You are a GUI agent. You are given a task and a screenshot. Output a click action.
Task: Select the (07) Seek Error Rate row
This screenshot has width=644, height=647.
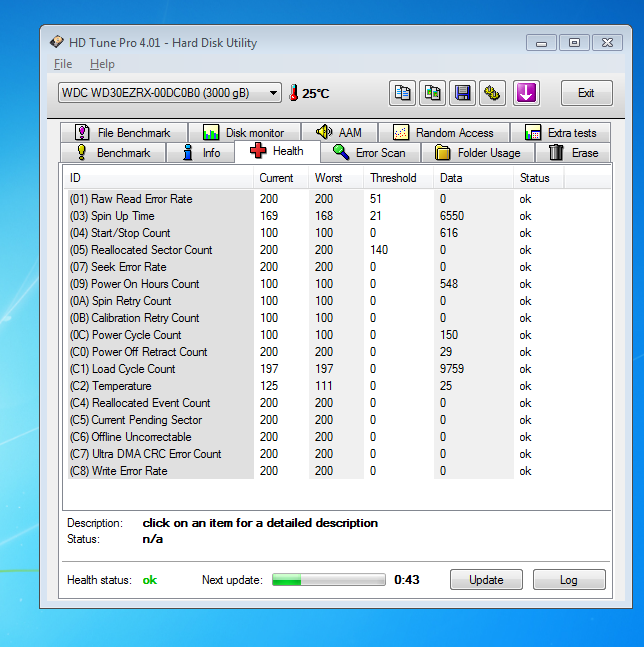pos(314,267)
